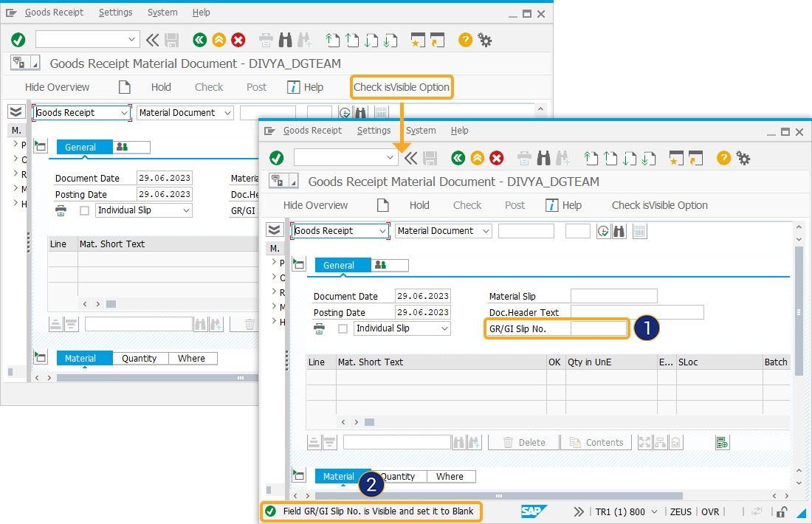
Task: Click the Hold button in the front window
Action: tap(419, 205)
